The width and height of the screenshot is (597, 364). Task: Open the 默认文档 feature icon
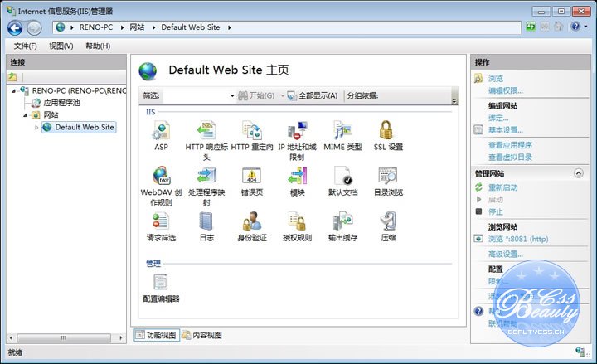342,176
